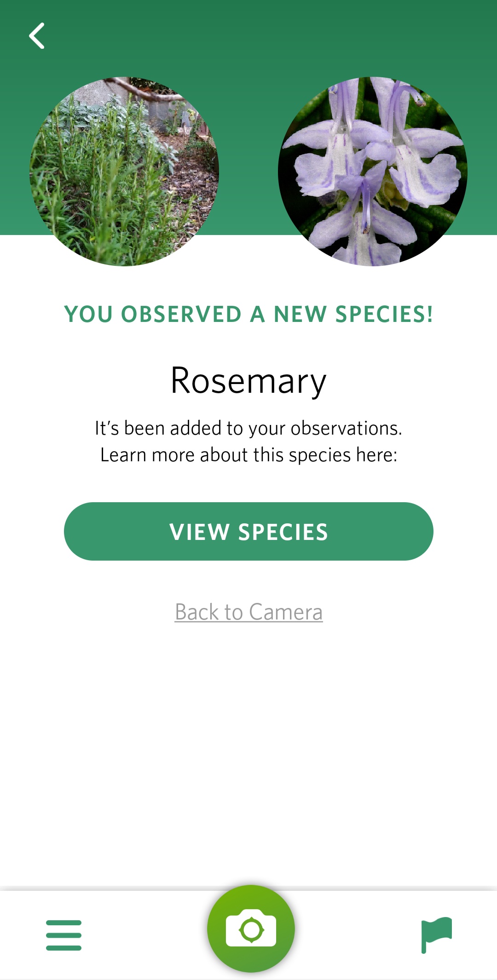
Task: Click the 'Learn more about this species' line
Action: 248,455
